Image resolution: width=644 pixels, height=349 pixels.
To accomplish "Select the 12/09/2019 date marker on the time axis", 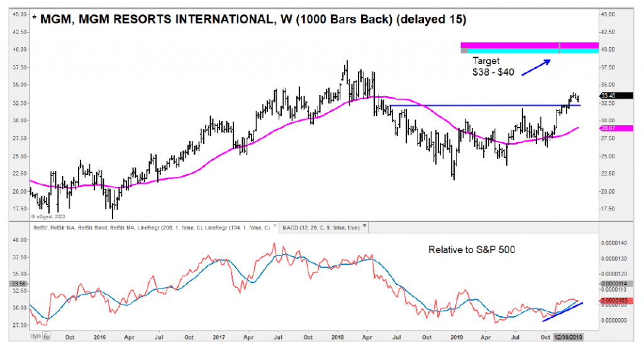I will click(x=568, y=337).
